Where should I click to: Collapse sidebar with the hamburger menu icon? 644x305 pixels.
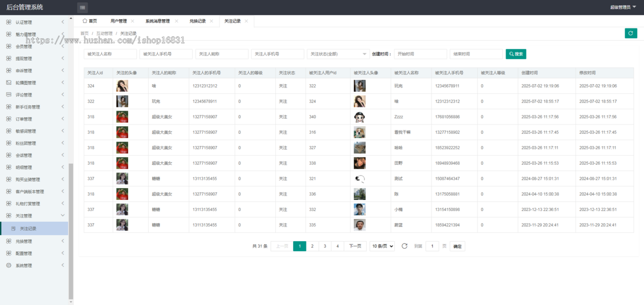[x=82, y=7]
